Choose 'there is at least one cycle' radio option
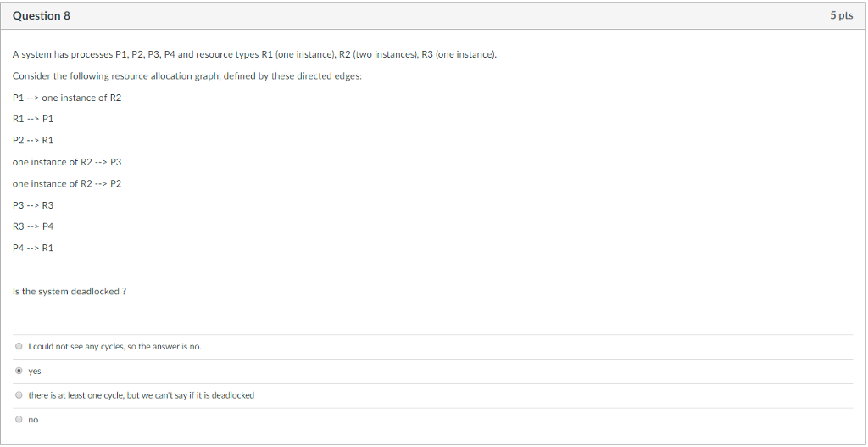Image resolution: width=868 pixels, height=447 pixels. click(19, 395)
